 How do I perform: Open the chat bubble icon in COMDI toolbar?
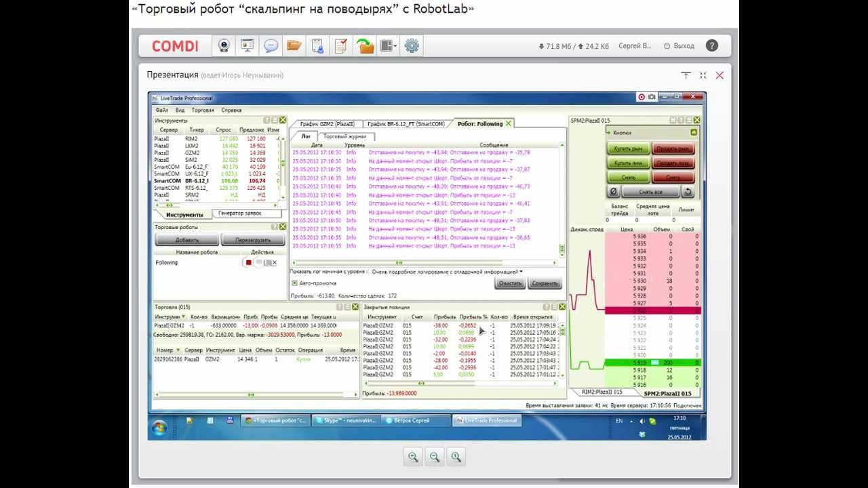tap(271, 46)
